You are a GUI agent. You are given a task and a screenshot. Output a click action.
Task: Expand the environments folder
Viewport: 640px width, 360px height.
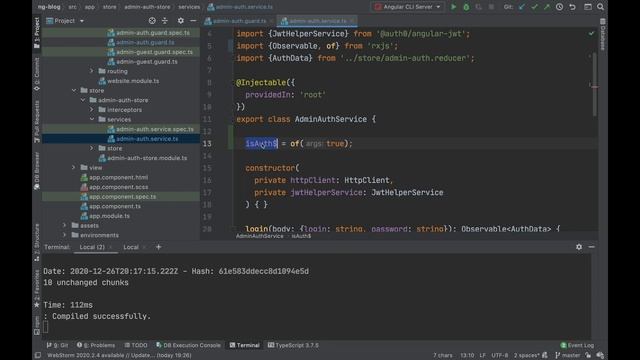[64, 235]
